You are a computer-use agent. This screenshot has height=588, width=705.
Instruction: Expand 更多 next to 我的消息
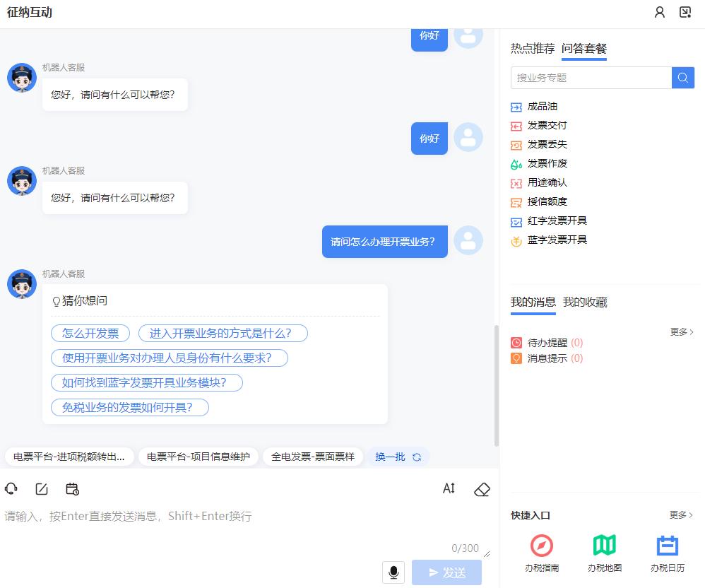click(x=680, y=331)
